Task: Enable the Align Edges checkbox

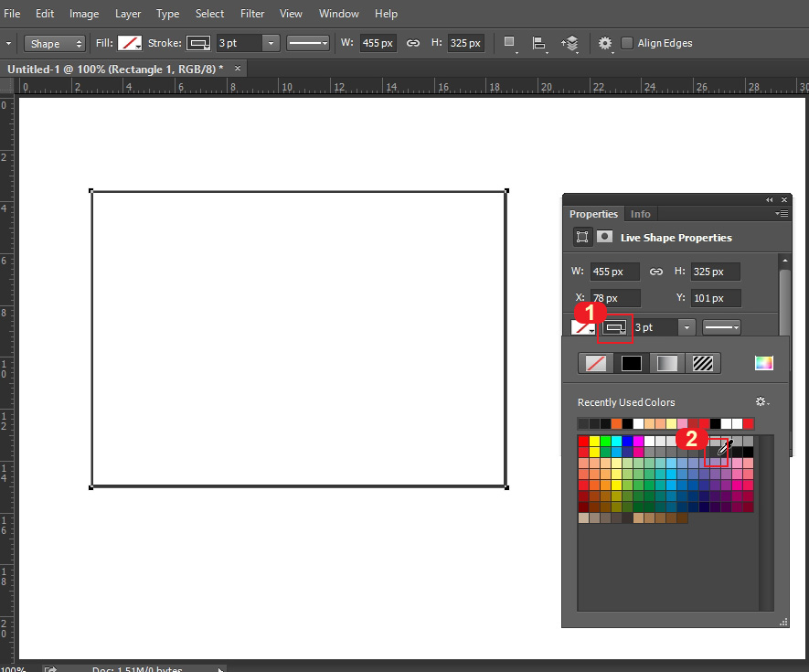Action: [x=627, y=43]
